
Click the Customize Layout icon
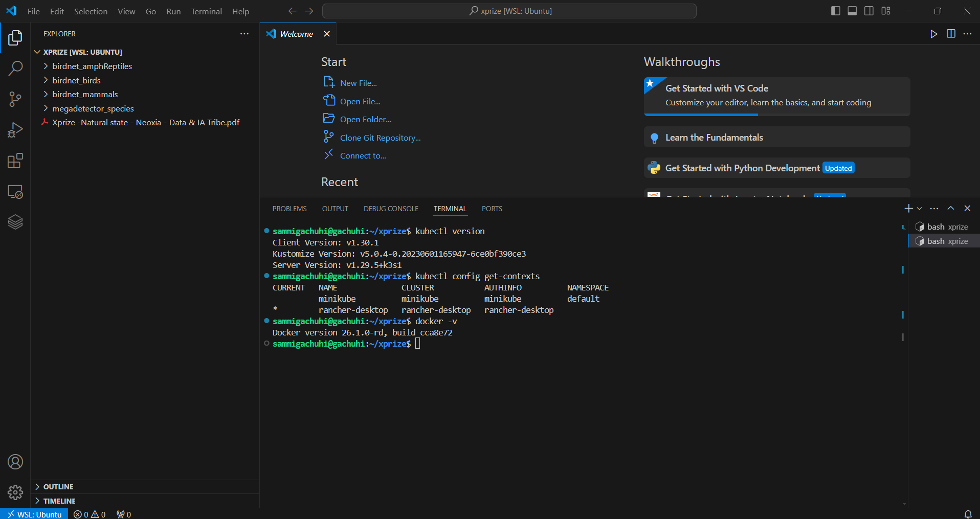point(886,11)
